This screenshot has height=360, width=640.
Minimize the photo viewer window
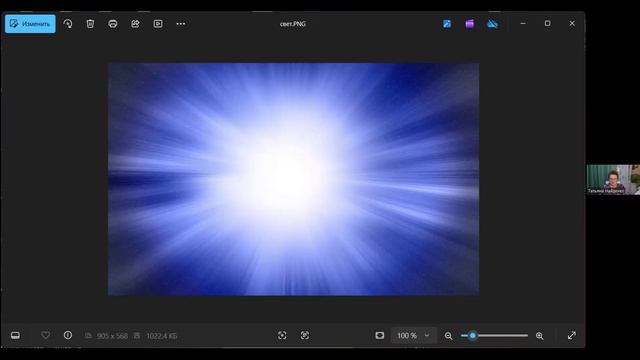coord(523,24)
